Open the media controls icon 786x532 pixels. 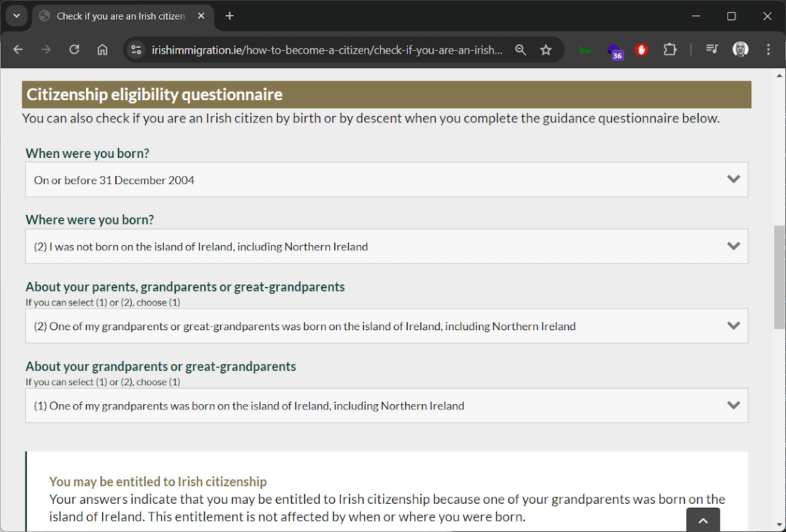tap(711, 49)
